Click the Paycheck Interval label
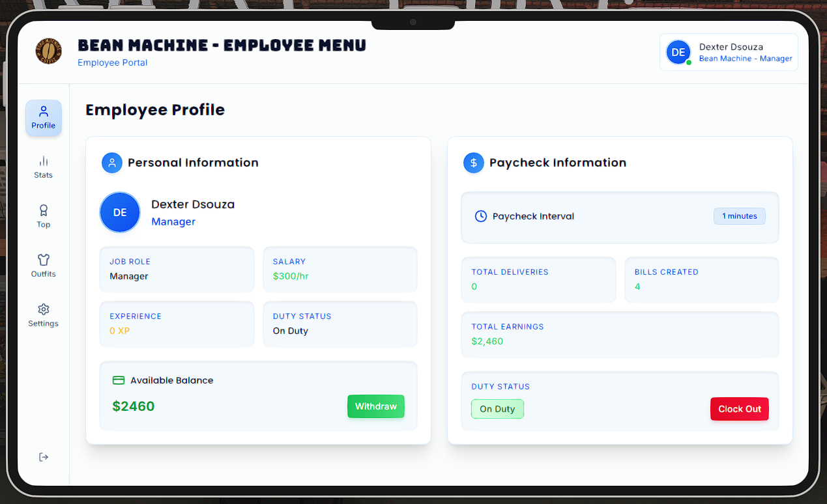Image resolution: width=827 pixels, height=504 pixels. tap(533, 216)
